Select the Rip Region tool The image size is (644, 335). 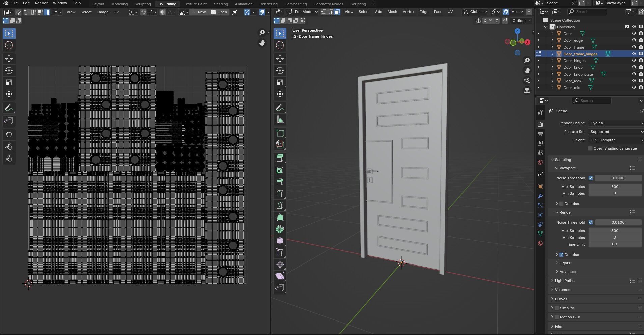(x=280, y=288)
